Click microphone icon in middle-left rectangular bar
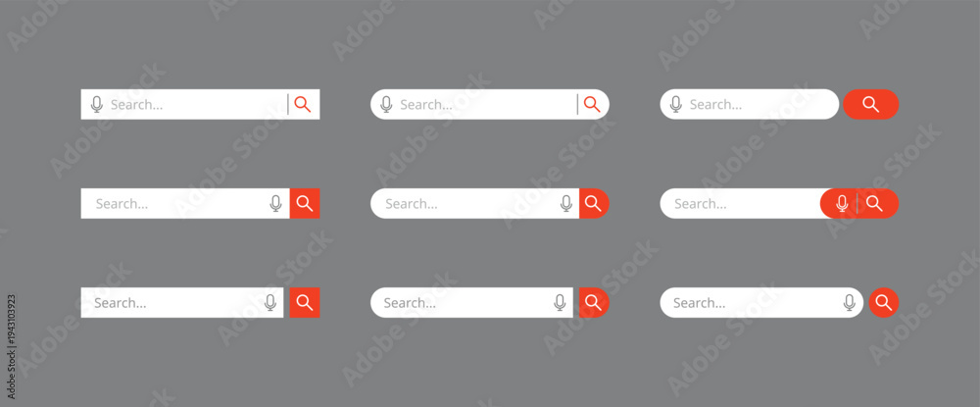 pyautogui.click(x=275, y=203)
